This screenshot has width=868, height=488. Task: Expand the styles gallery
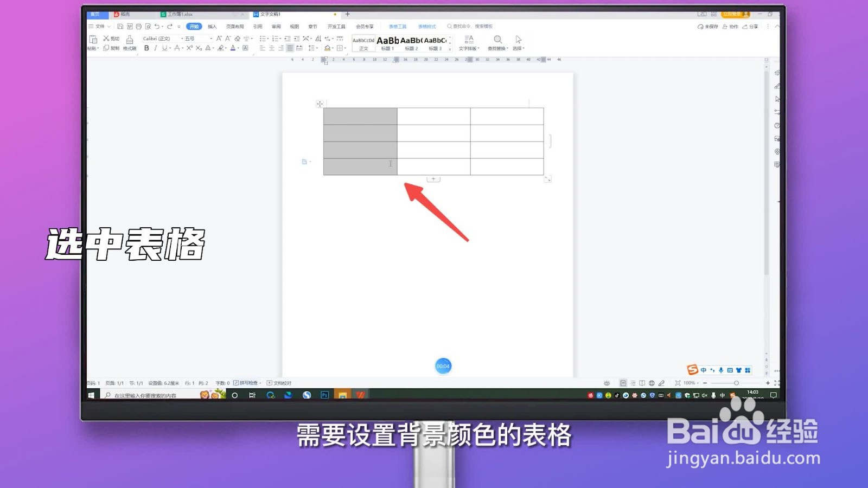(450, 49)
